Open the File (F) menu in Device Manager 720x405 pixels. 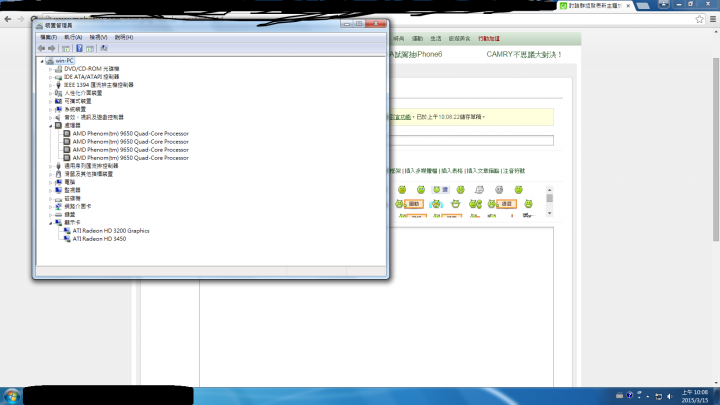coord(48,37)
